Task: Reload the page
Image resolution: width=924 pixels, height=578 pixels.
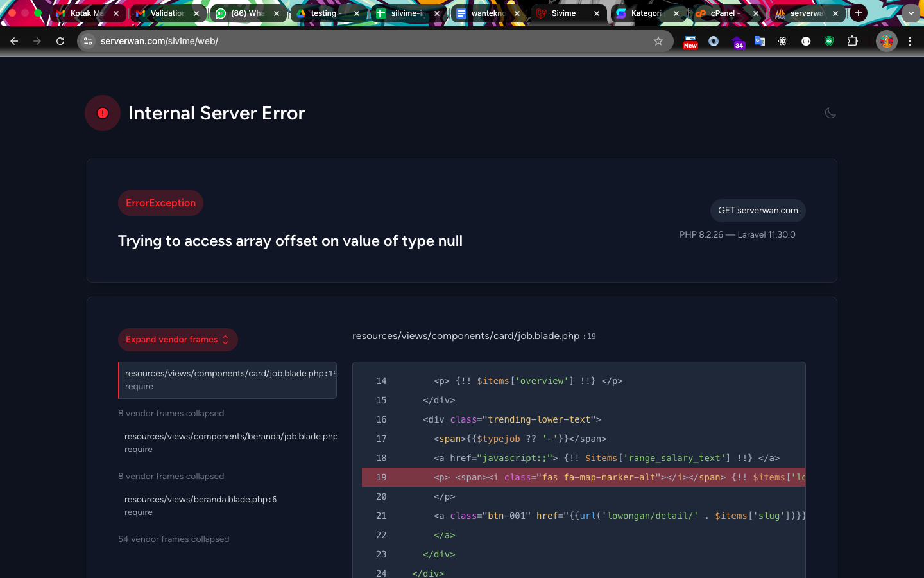Action: click(60, 41)
